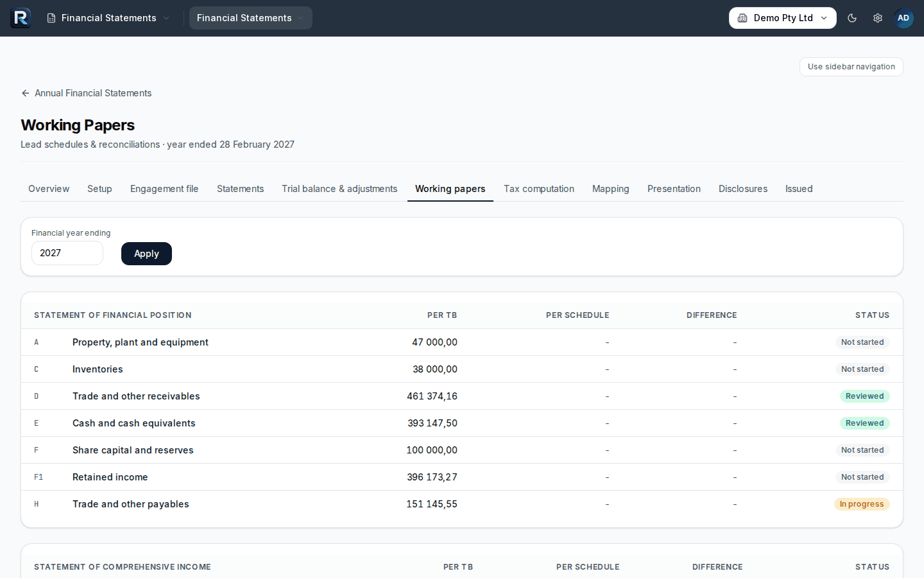Expand the highlighted Financial Statements dropdown
This screenshot has height=578, width=924.
point(250,18)
